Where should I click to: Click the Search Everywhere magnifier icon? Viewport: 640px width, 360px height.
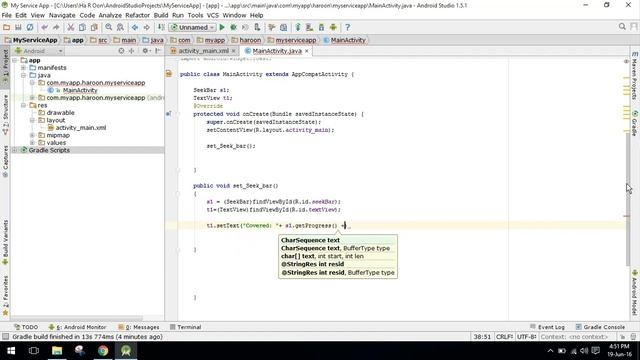pyautogui.click(x=622, y=27)
